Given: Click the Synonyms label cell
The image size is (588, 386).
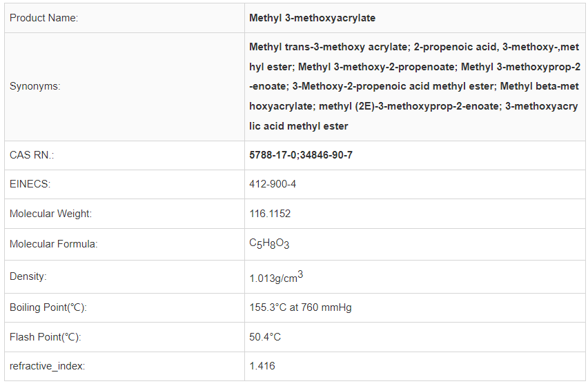Looking at the screenshot, I should (35, 87).
